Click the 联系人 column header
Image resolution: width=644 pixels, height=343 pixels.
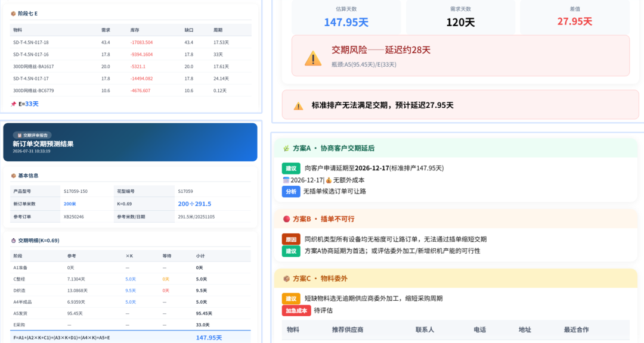pos(425,330)
